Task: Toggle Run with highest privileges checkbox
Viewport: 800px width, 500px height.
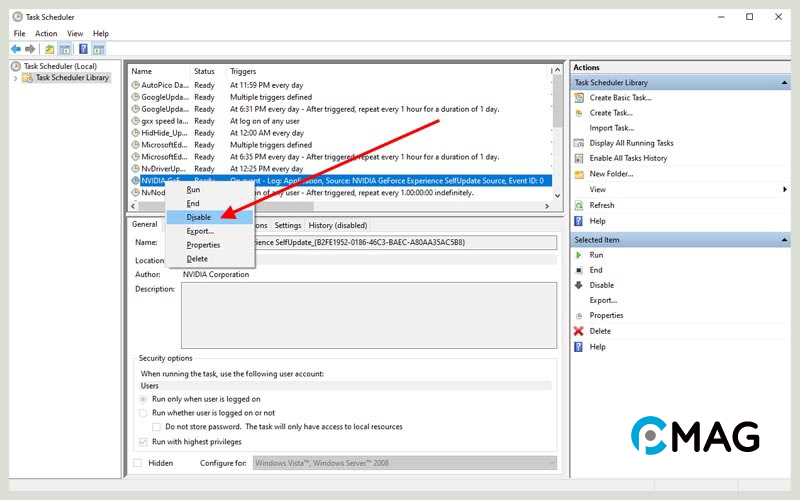Action: click(x=143, y=442)
